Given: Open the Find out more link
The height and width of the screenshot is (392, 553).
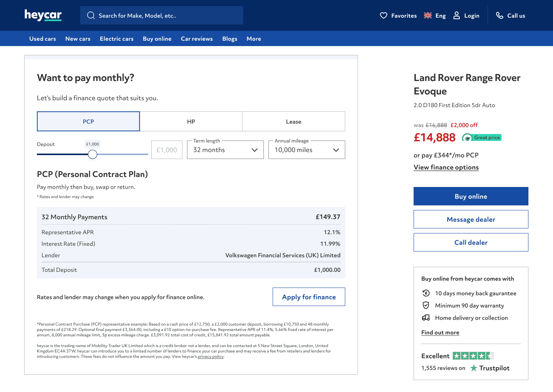Looking at the screenshot, I should pyautogui.click(x=440, y=332).
